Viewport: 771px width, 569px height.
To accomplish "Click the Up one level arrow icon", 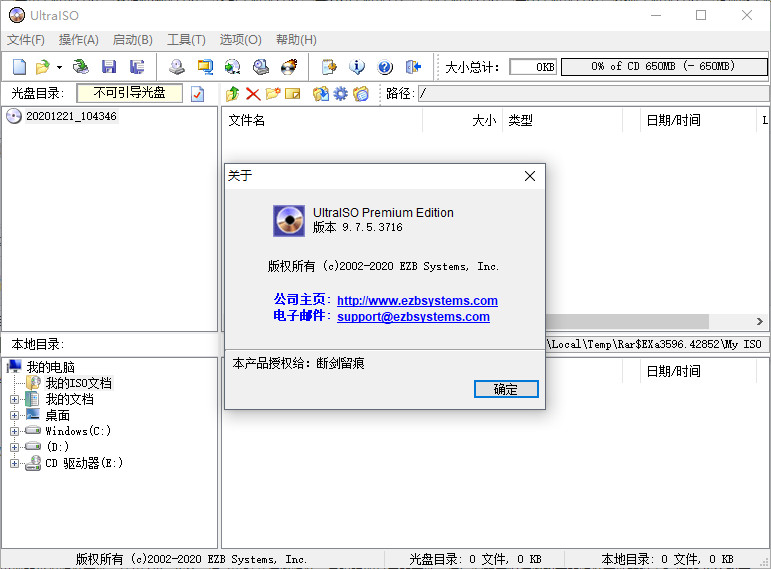I will 233,93.
